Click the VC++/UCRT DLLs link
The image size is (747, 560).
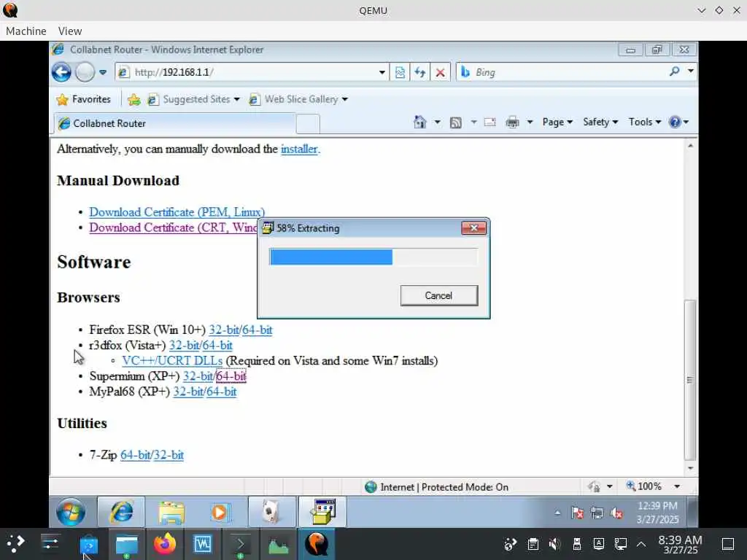click(172, 361)
